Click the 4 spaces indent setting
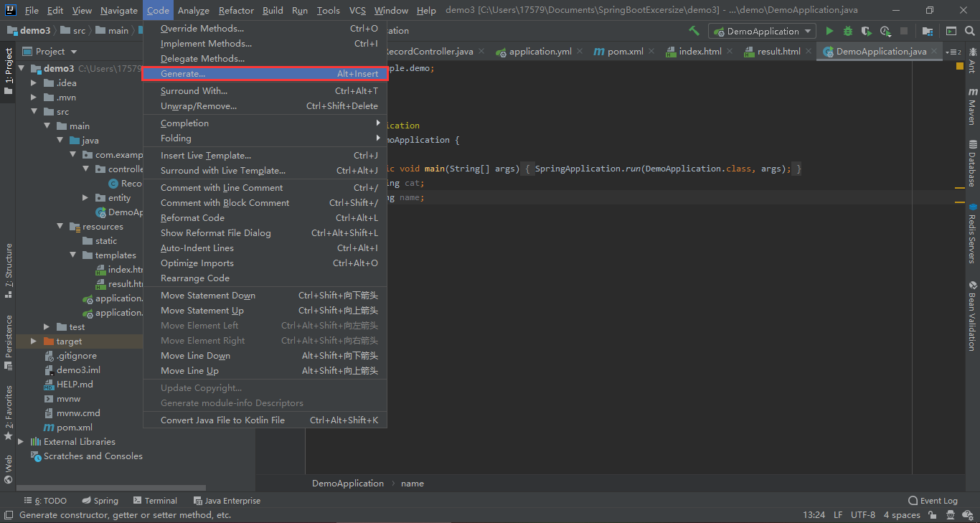The height and width of the screenshot is (523, 980). tap(901, 514)
